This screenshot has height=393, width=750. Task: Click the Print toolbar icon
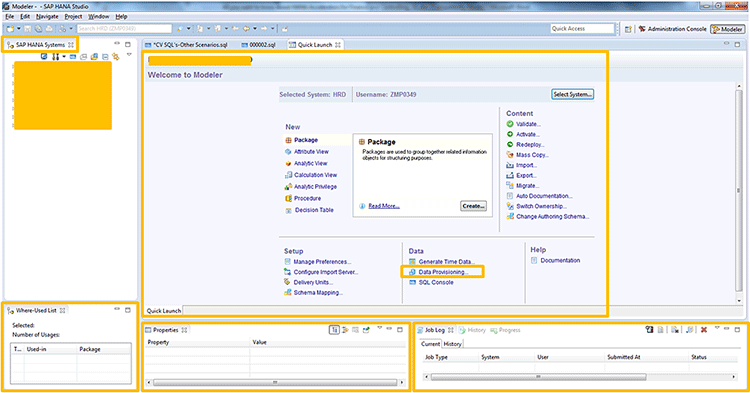49,29
